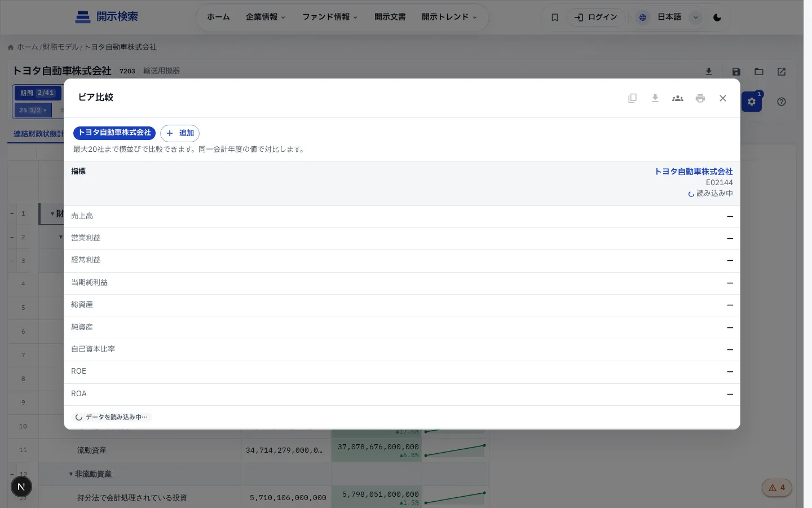Print the ピア比較 table

pos(700,98)
